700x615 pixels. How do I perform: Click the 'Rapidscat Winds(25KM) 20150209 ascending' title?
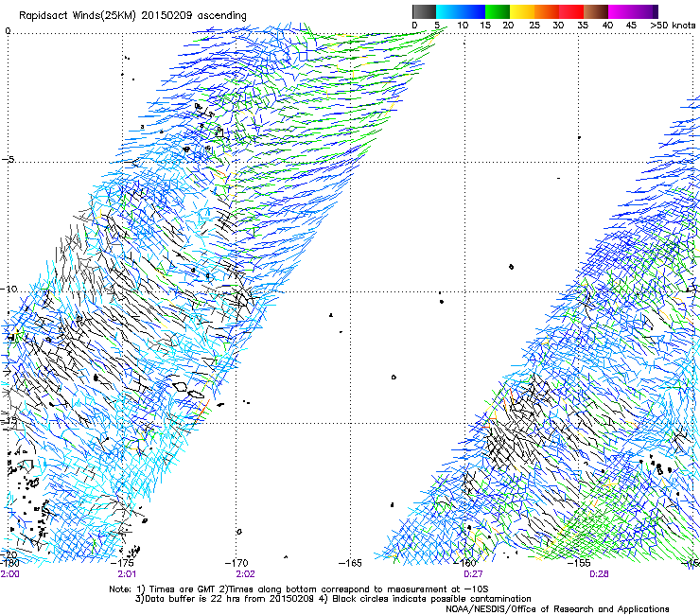(x=132, y=16)
